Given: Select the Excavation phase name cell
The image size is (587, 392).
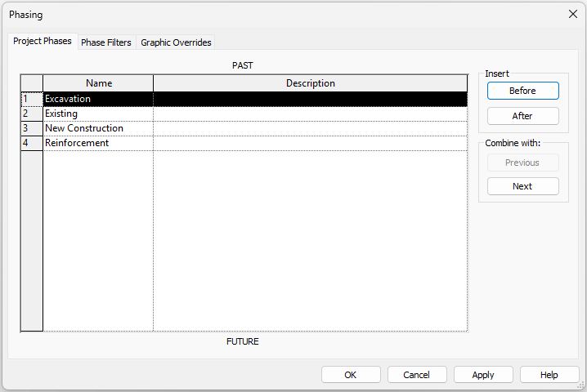Looking at the screenshot, I should point(98,99).
